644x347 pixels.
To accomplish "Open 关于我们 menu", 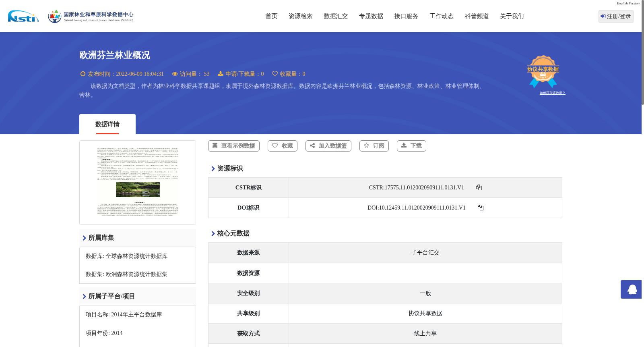I will (512, 16).
